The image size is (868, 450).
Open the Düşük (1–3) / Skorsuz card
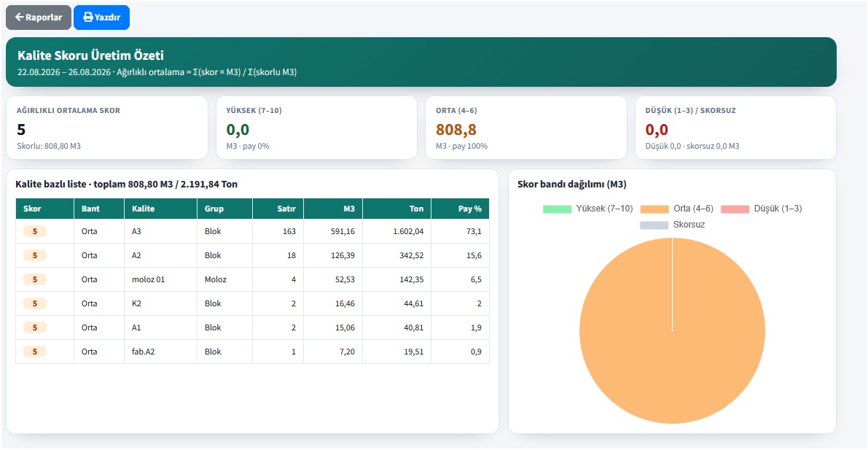point(735,128)
